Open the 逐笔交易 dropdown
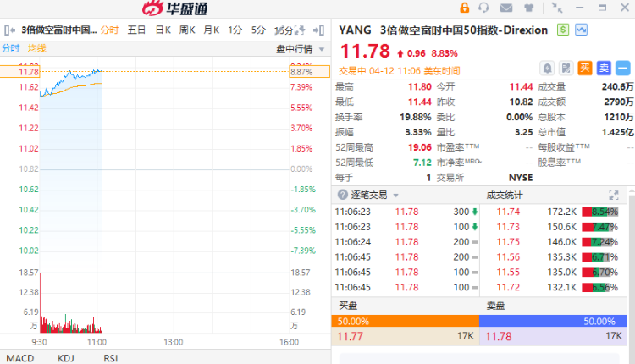This screenshot has height=364, width=635. coord(396,195)
